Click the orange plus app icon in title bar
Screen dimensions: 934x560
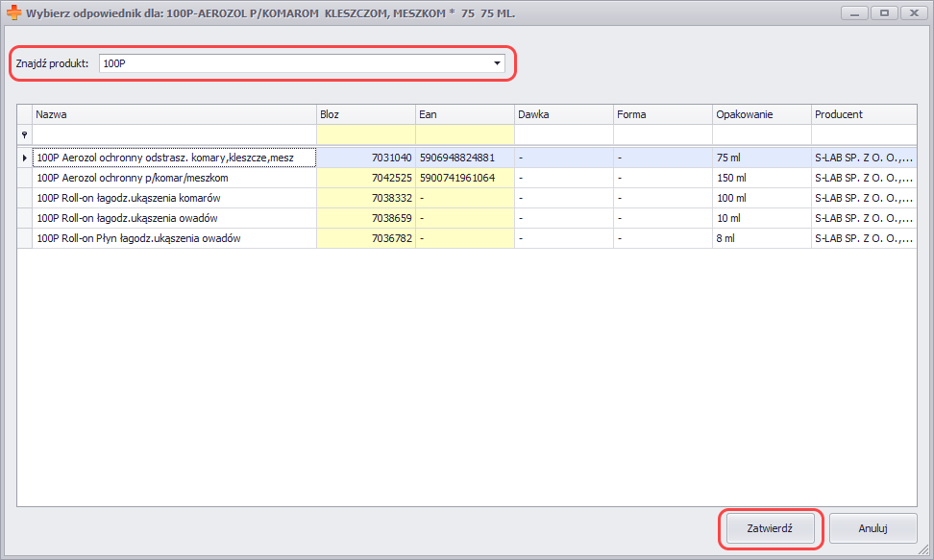[x=13, y=13]
